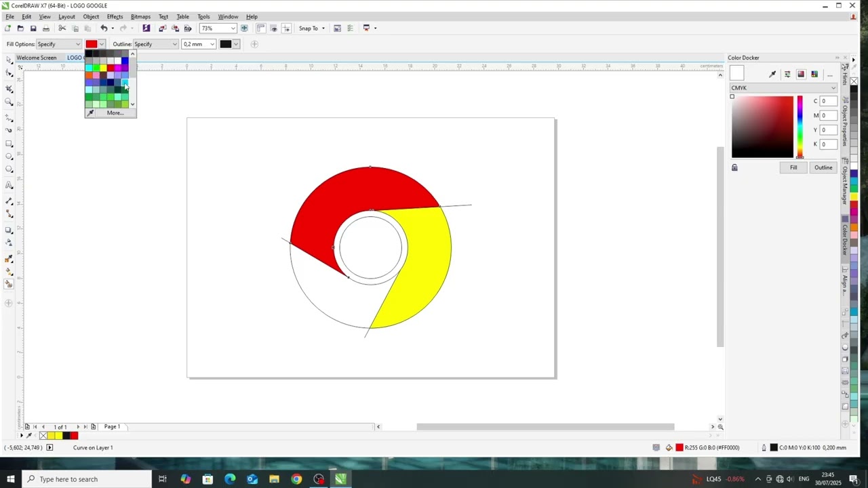Click the Fill button in Color Docker
The image size is (868, 488).
point(793,167)
